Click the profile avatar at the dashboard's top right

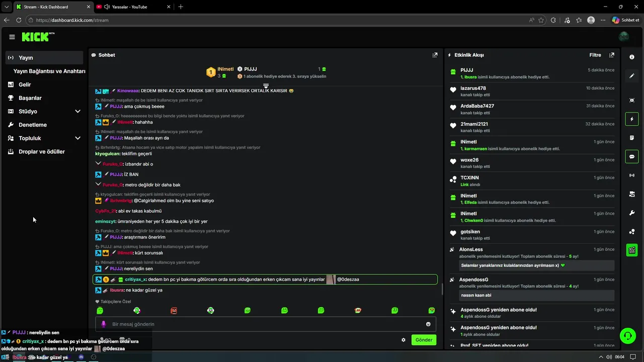[x=624, y=37]
